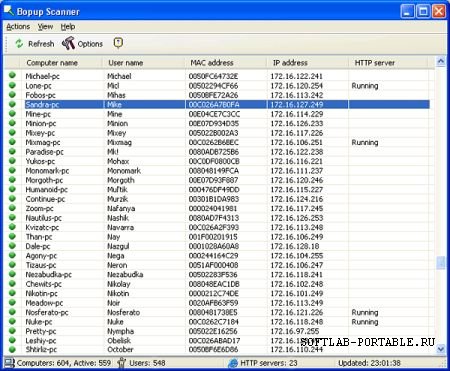
Task: Click green status icon of Morgoth-pc
Action: pyautogui.click(x=12, y=179)
